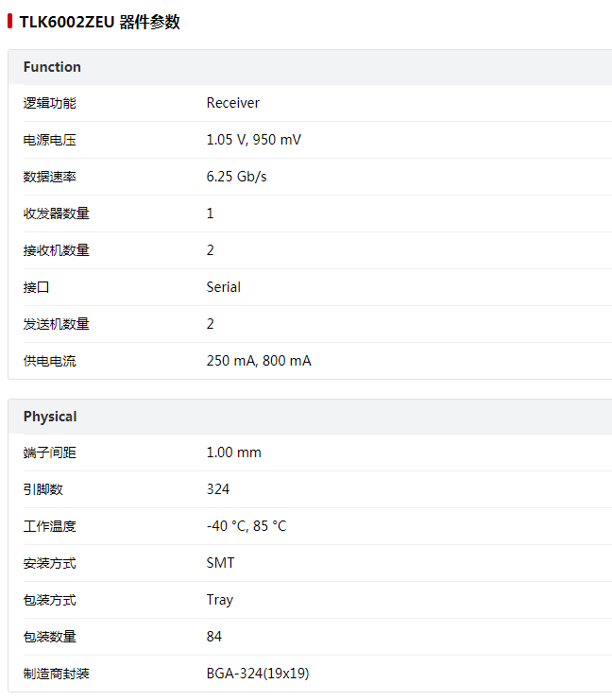Click the 收发器数量 label
This screenshot has width=612, height=700.
pos(57,213)
